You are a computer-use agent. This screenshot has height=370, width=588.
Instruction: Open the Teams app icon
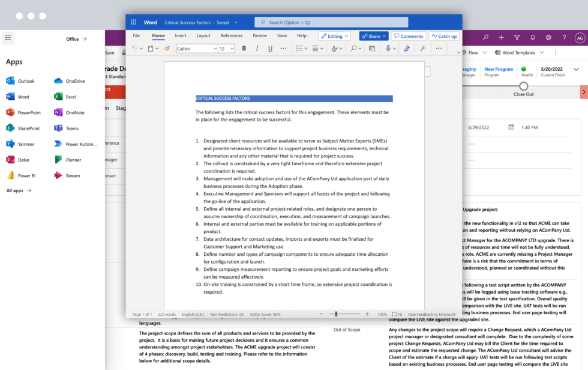coord(58,128)
